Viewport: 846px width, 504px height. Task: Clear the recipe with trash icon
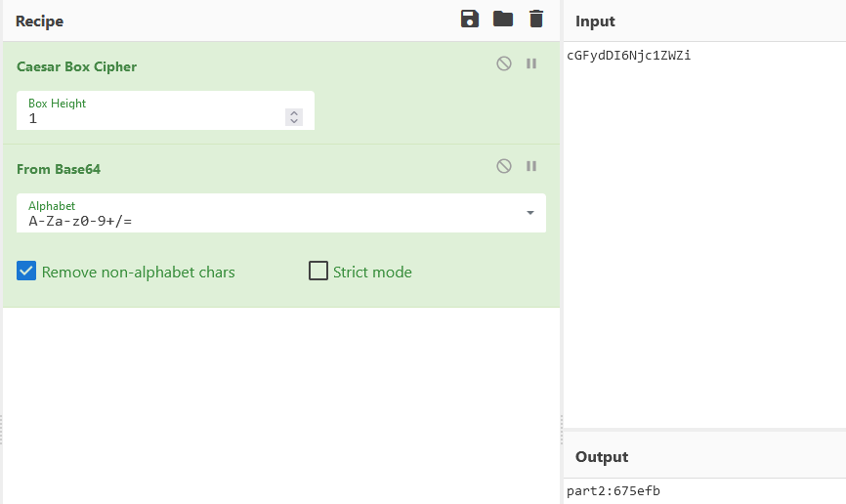point(535,19)
